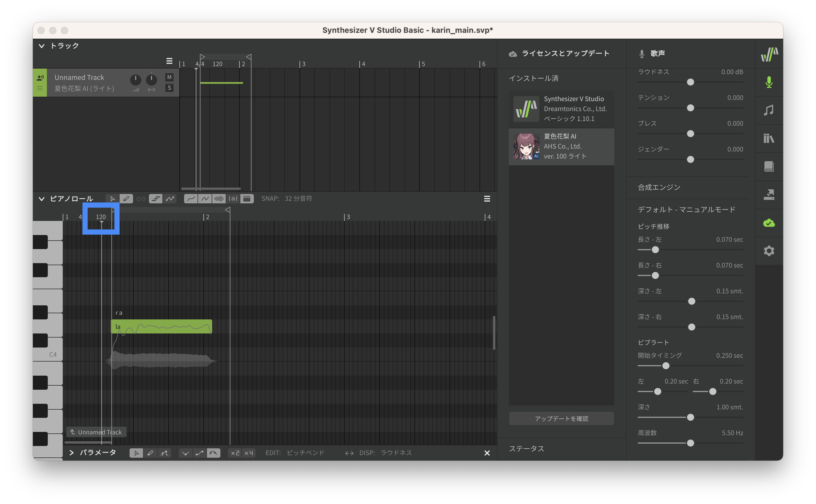
Task: Toggle first parameter curve mode (V shape)
Action: pos(185,453)
